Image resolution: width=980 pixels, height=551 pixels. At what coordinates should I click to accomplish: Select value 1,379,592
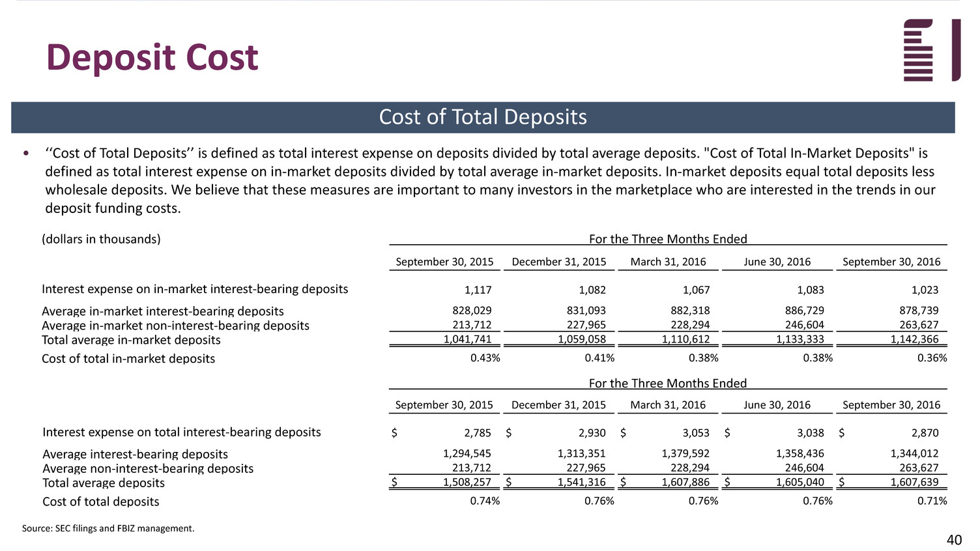pyautogui.click(x=685, y=453)
